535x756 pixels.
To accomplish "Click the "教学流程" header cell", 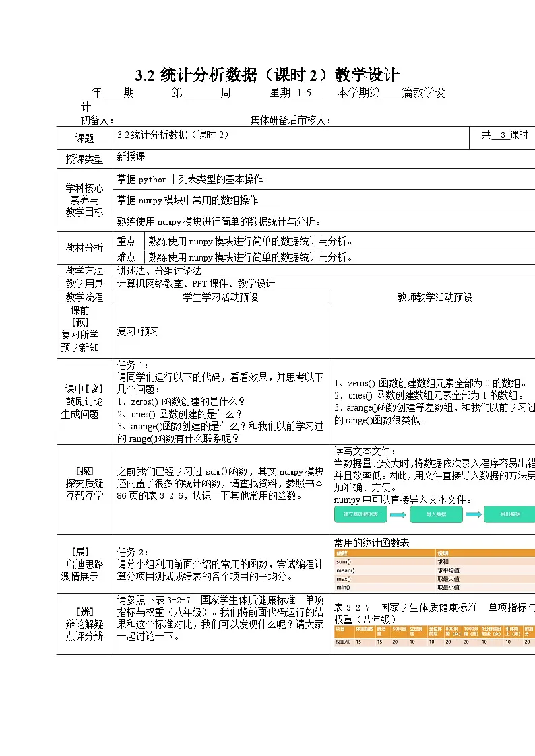I will (x=85, y=297).
